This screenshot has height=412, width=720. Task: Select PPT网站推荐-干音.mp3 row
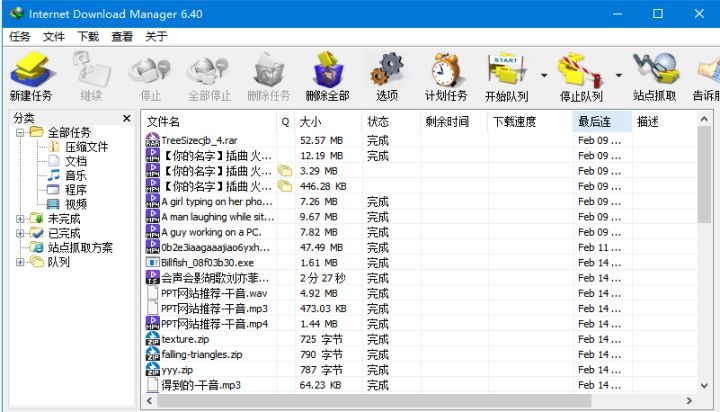click(x=419, y=309)
